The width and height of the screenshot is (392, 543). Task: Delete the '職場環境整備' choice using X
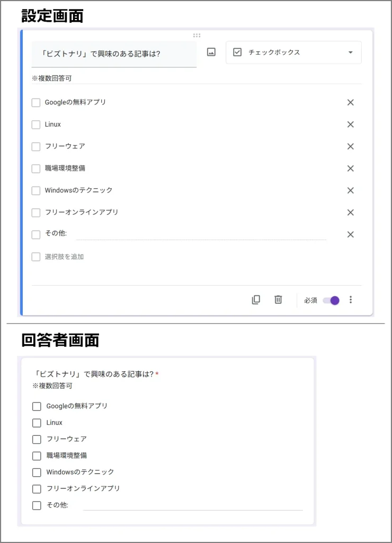coord(350,169)
